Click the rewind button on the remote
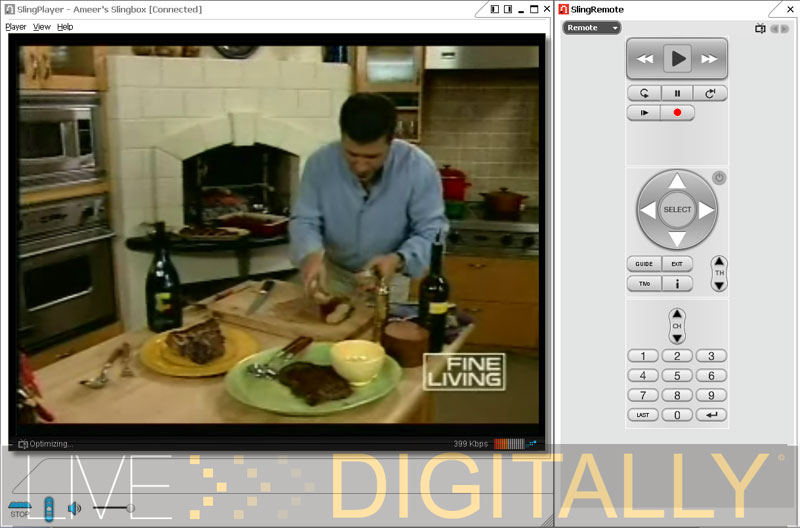Image resolution: width=800 pixels, height=528 pixels. coord(645,59)
